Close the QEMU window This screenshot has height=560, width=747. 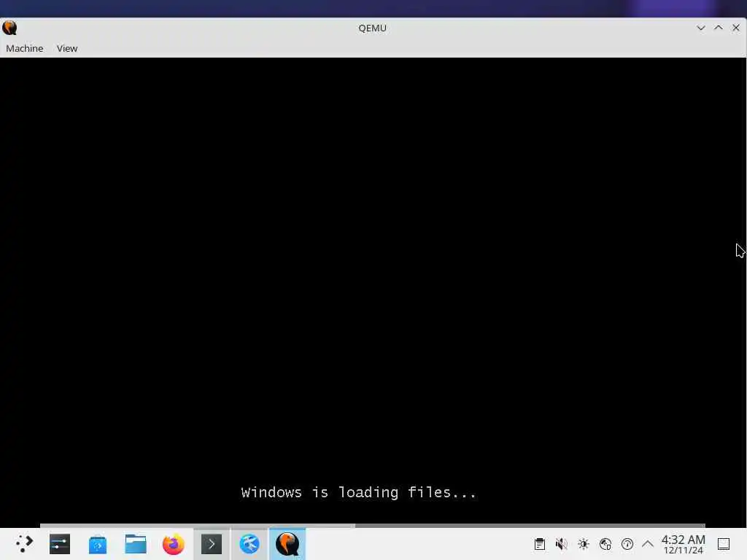pos(736,28)
